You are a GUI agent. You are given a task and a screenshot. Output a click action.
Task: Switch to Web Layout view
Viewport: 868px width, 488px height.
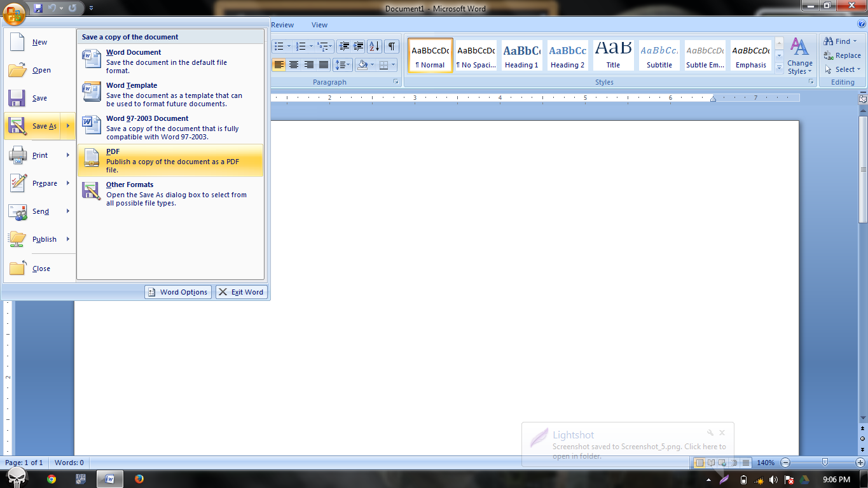(x=723, y=463)
